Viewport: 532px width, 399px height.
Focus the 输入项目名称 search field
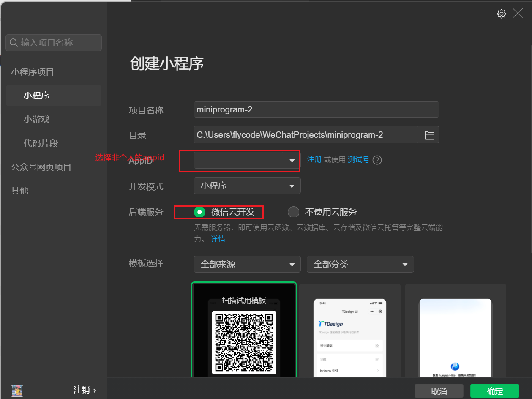tap(54, 43)
